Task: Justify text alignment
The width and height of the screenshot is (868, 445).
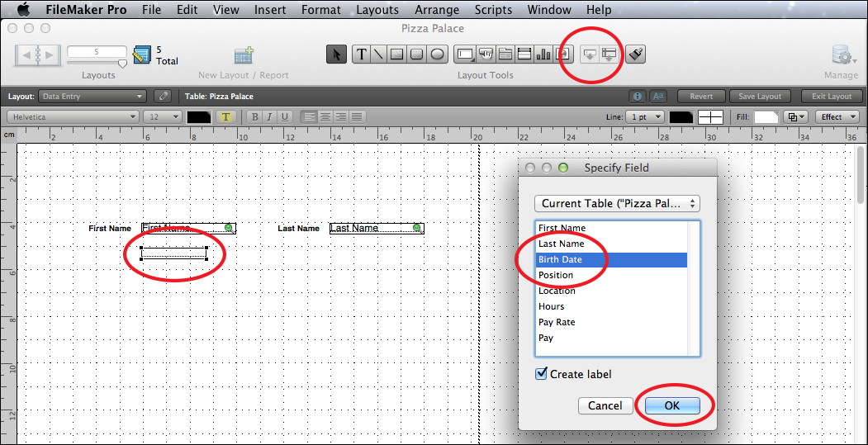Action: click(x=357, y=117)
